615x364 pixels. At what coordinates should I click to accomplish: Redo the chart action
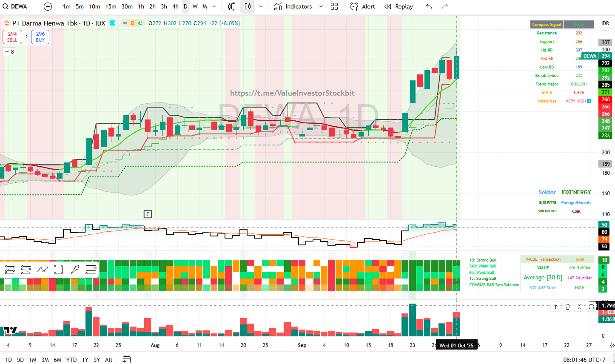pos(445,6)
